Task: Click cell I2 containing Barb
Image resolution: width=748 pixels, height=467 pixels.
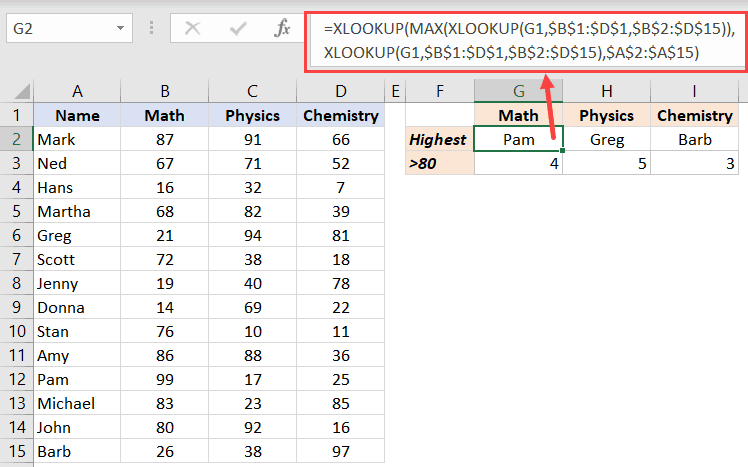Action: click(x=695, y=139)
